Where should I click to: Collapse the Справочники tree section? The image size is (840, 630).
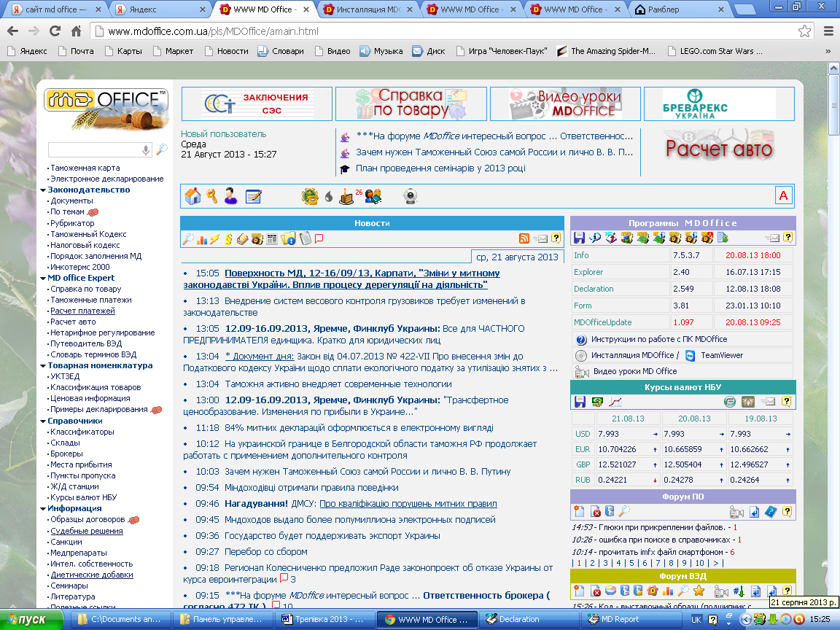[x=43, y=421]
